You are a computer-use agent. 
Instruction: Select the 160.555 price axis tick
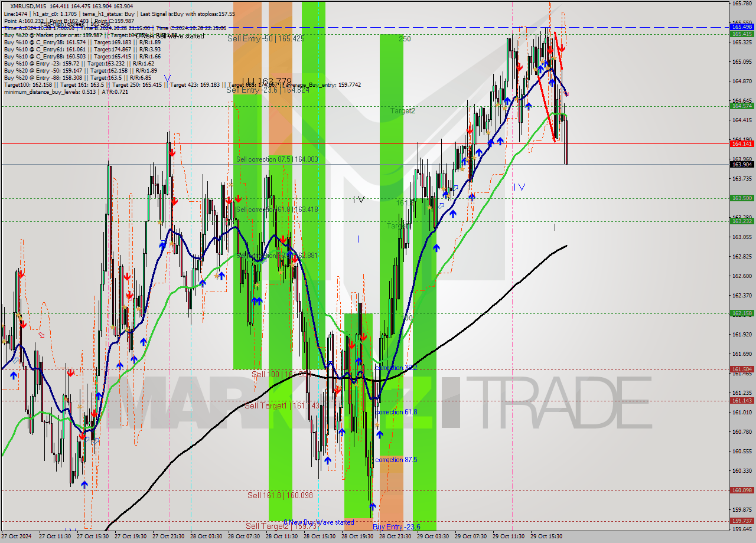point(741,452)
